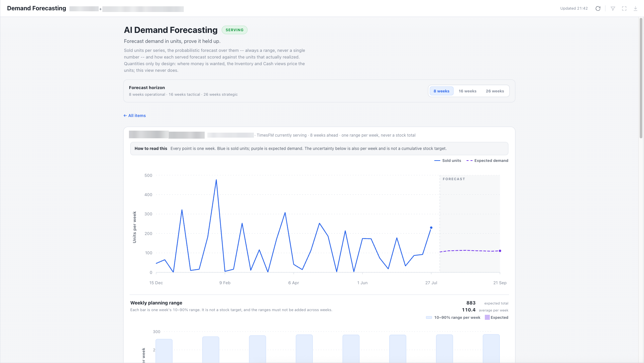Enter fullscreen via the expand icon

coord(624,9)
